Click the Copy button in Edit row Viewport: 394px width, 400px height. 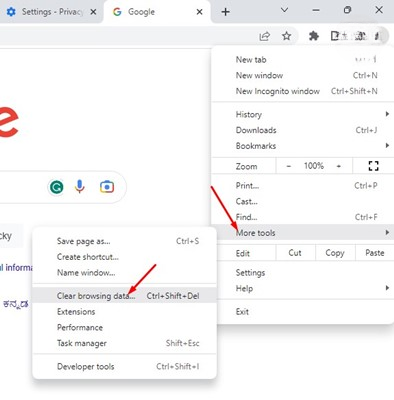(x=335, y=253)
